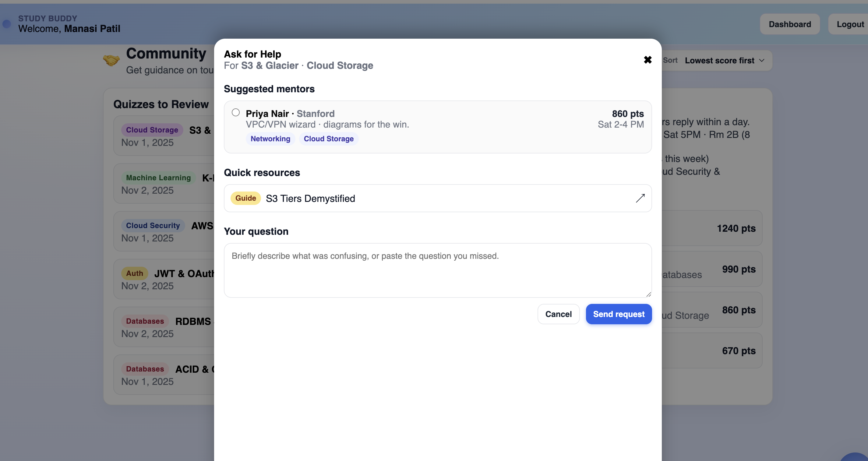868x461 pixels.
Task: Click the Study Buddy logo dot
Action: pyautogui.click(x=7, y=24)
